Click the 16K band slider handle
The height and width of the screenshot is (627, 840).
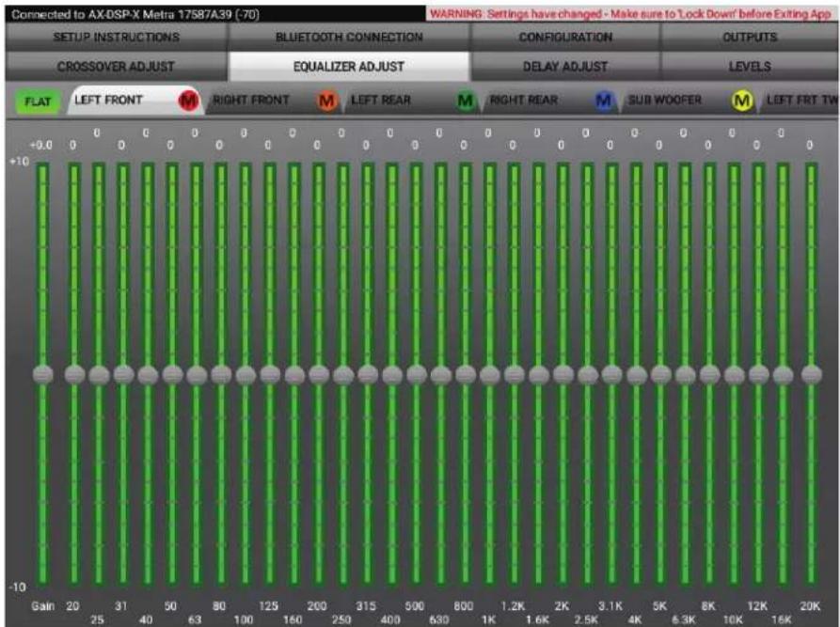click(783, 374)
